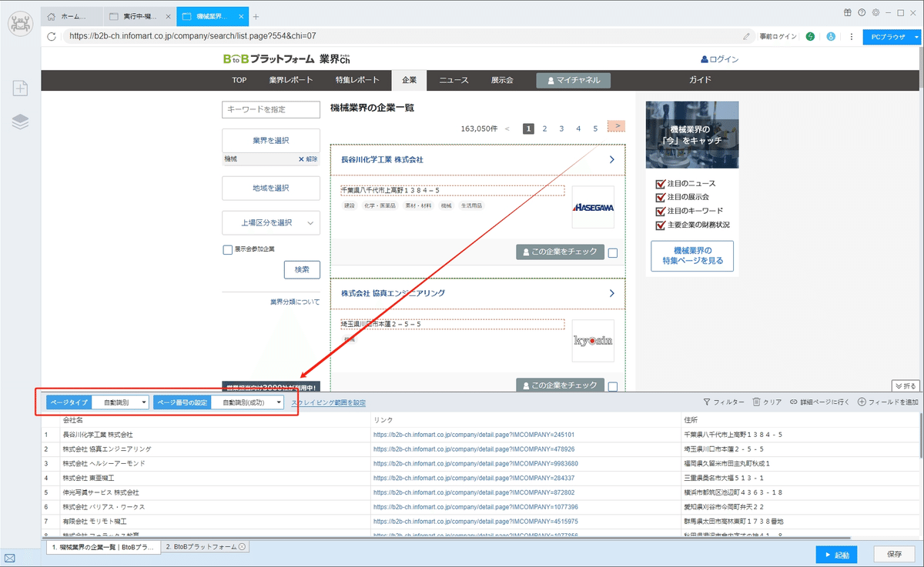Click 起動 start button
The height and width of the screenshot is (567, 924).
click(x=836, y=554)
